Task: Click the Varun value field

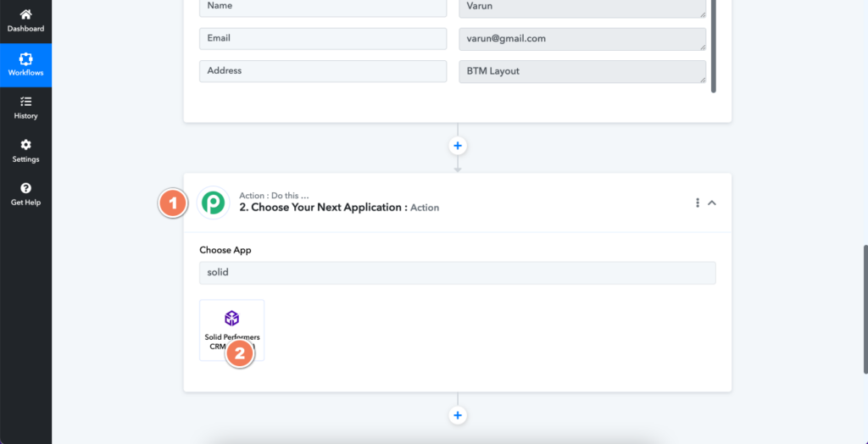Action: pos(582,7)
